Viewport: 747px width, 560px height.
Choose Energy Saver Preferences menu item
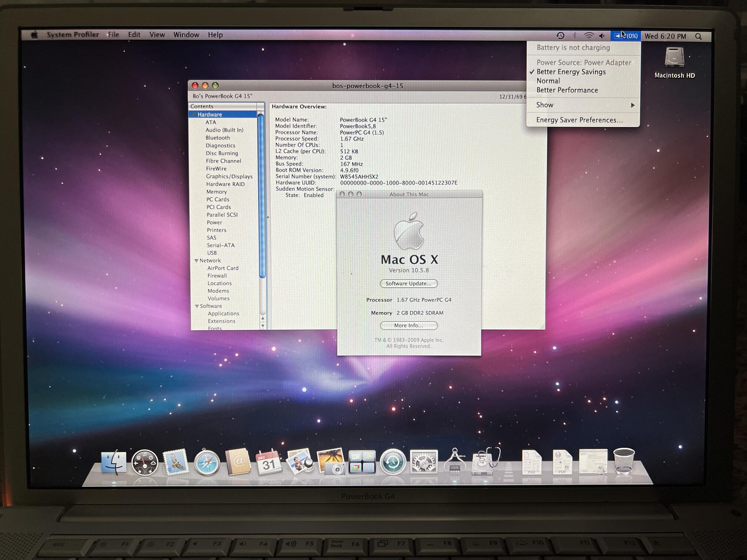click(x=579, y=120)
